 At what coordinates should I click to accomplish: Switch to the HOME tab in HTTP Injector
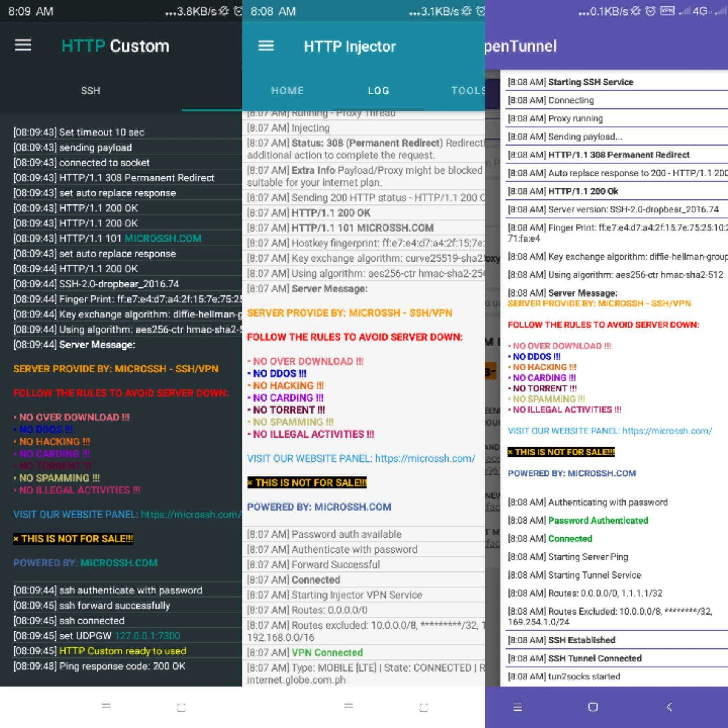click(287, 91)
